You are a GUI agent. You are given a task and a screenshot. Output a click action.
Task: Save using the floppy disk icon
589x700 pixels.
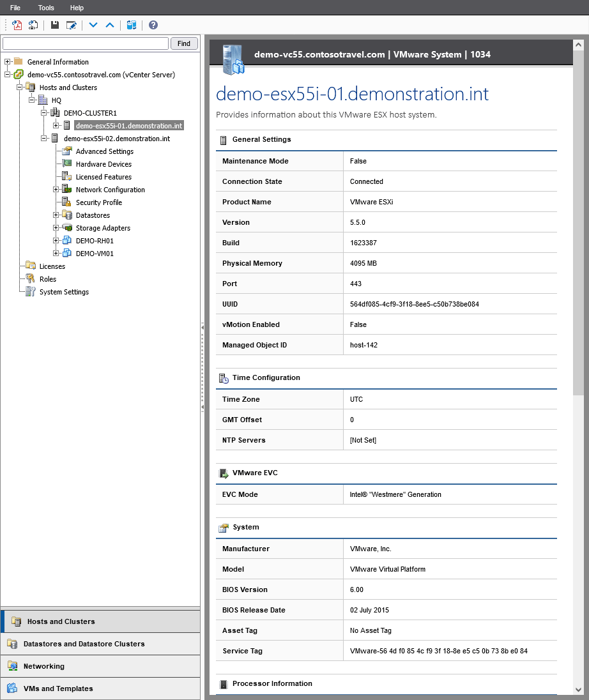pos(54,25)
